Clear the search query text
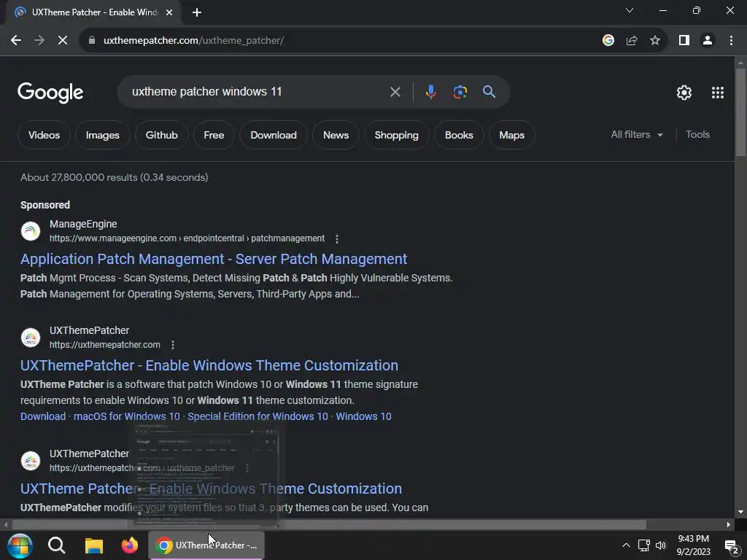Screen dimensions: 747x560 [x=395, y=92]
